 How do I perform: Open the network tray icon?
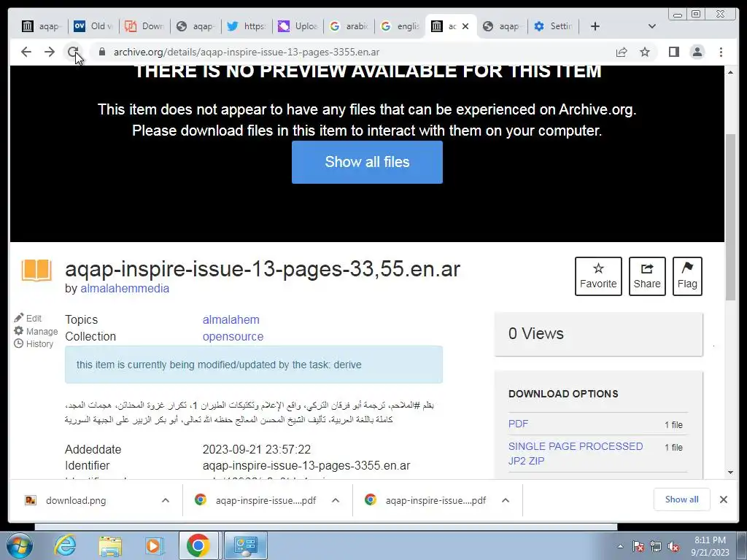click(656, 547)
